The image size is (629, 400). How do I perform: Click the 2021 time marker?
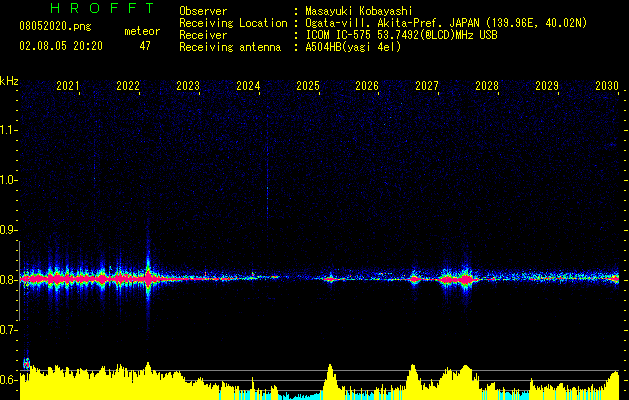[68, 86]
